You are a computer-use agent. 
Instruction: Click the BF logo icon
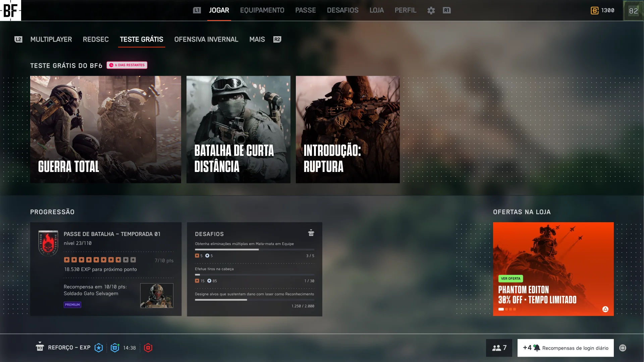[10, 10]
